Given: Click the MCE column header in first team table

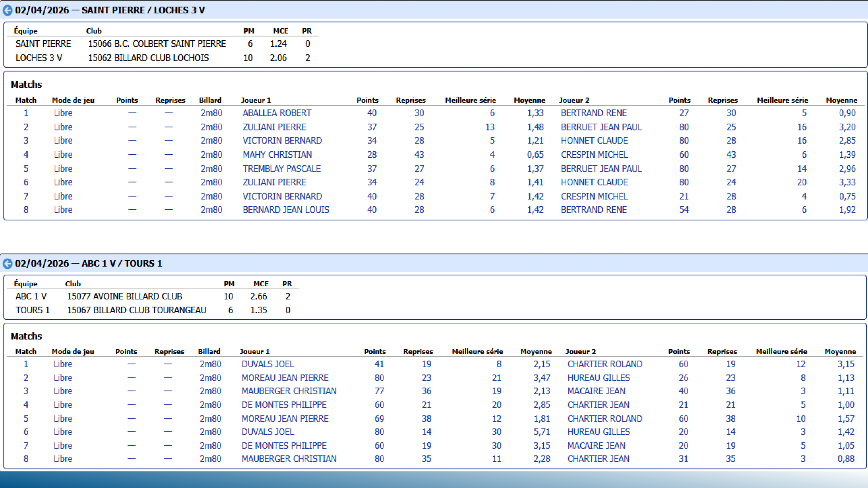Looking at the screenshot, I should point(280,31).
